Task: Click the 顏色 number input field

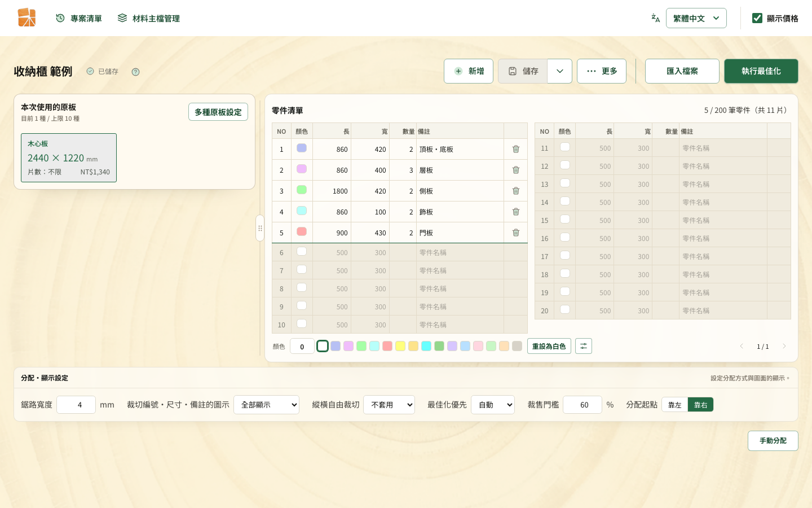Action: point(302,346)
